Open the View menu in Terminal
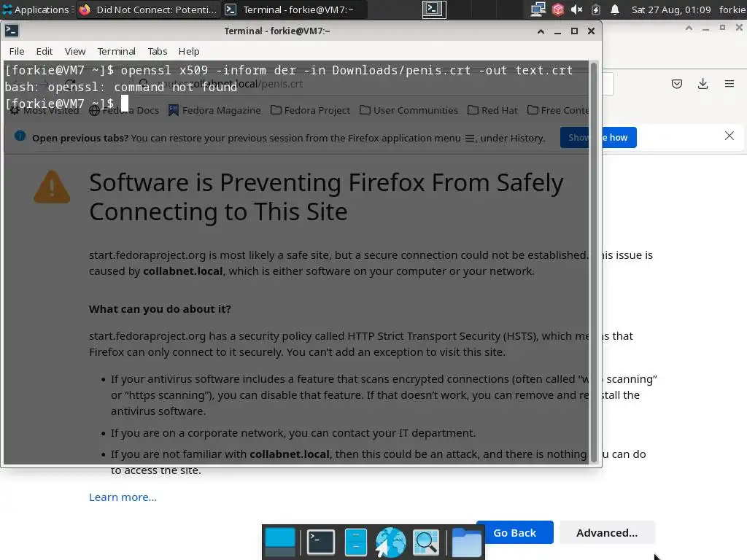 tap(75, 52)
